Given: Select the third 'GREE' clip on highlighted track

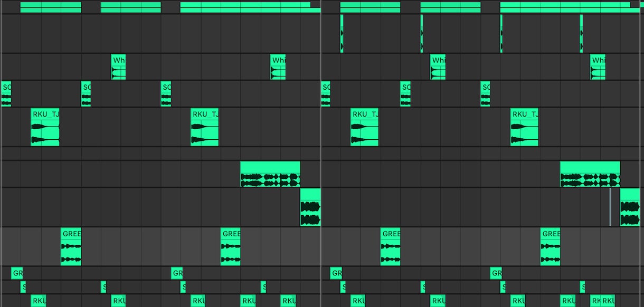Looking at the screenshot, I should tap(391, 247).
